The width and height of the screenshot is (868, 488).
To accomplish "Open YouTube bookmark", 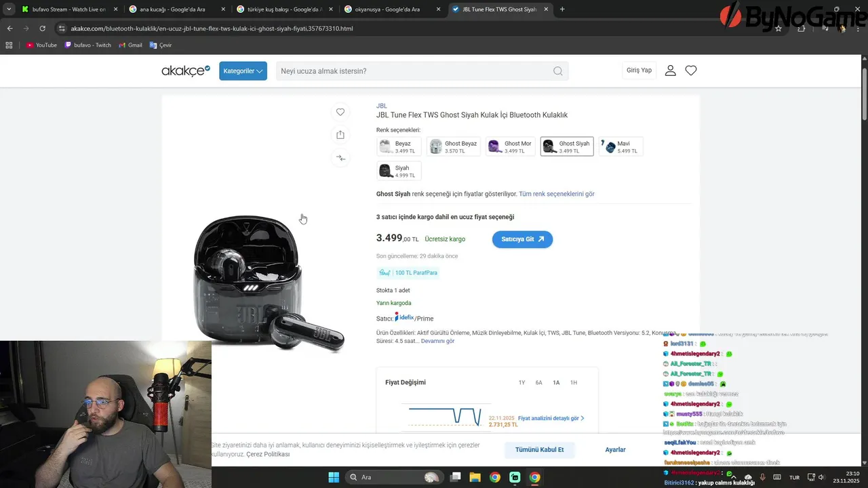I will 41,45.
